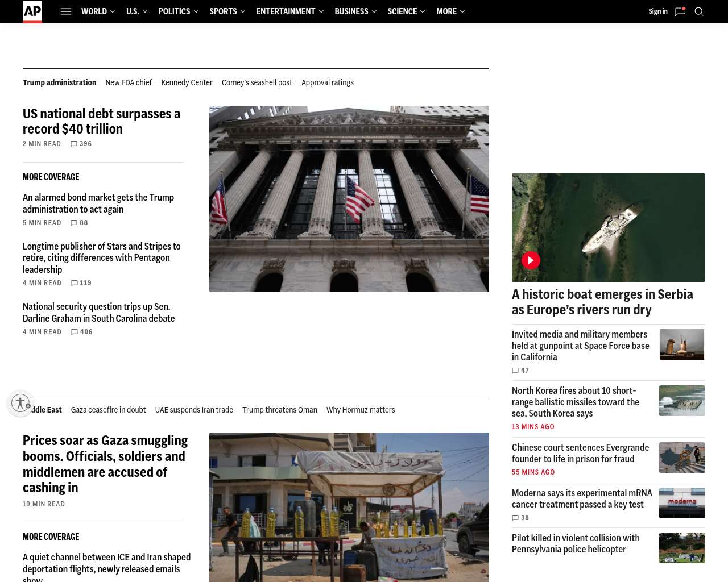Click the North Korea story thumbnail
728x582 pixels.
682,401
